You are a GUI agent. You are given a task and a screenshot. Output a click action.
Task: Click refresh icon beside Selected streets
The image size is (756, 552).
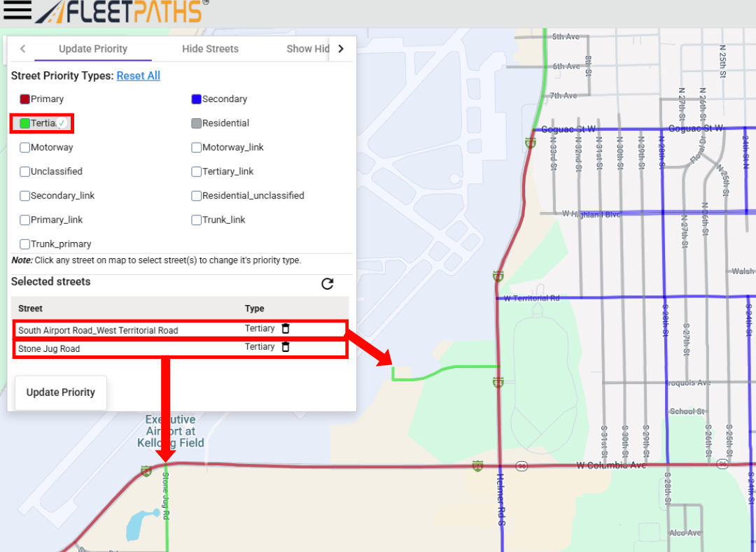click(327, 283)
